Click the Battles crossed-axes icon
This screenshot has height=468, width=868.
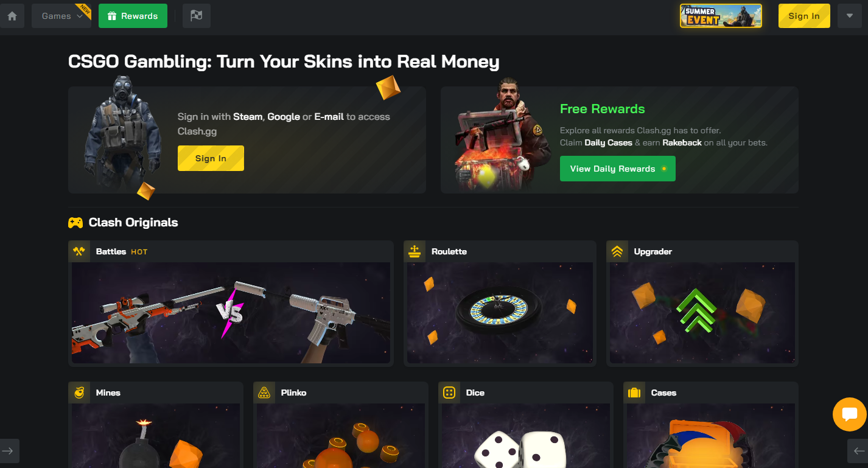click(x=79, y=251)
